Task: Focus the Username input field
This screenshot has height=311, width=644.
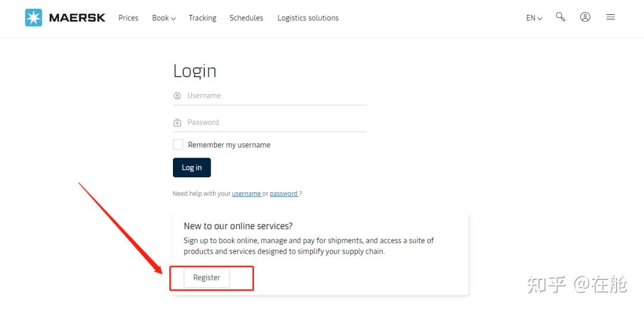Action: pyautogui.click(x=274, y=96)
